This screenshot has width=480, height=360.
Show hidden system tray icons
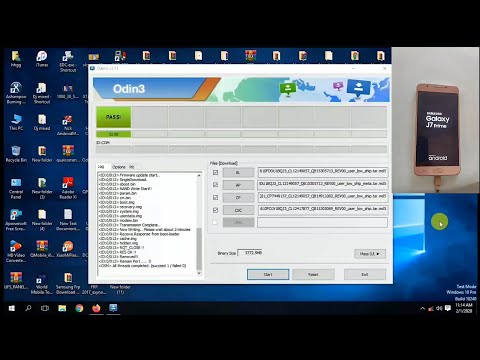point(422,308)
